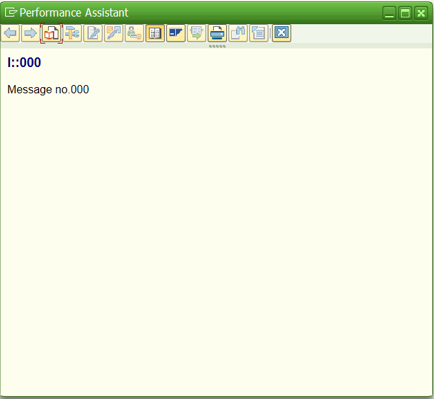This screenshot has height=399, width=434.
Task: Click the stacked pages icon
Action: coord(259,33)
